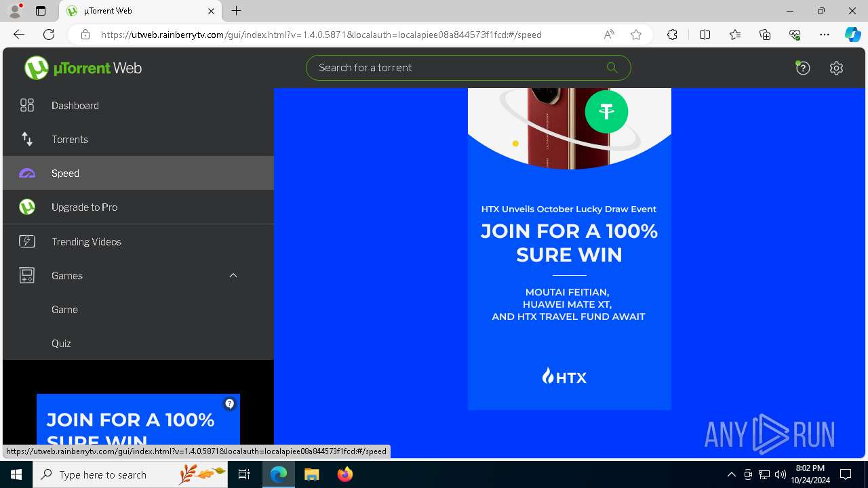Viewport: 868px width, 488px height.
Task: Open the network icon in the tray
Action: tap(764, 474)
